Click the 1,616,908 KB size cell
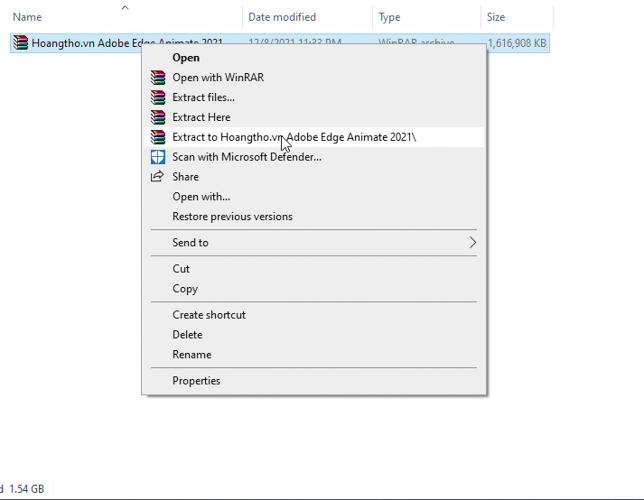Screen dimensions: 644x500 coord(517,43)
